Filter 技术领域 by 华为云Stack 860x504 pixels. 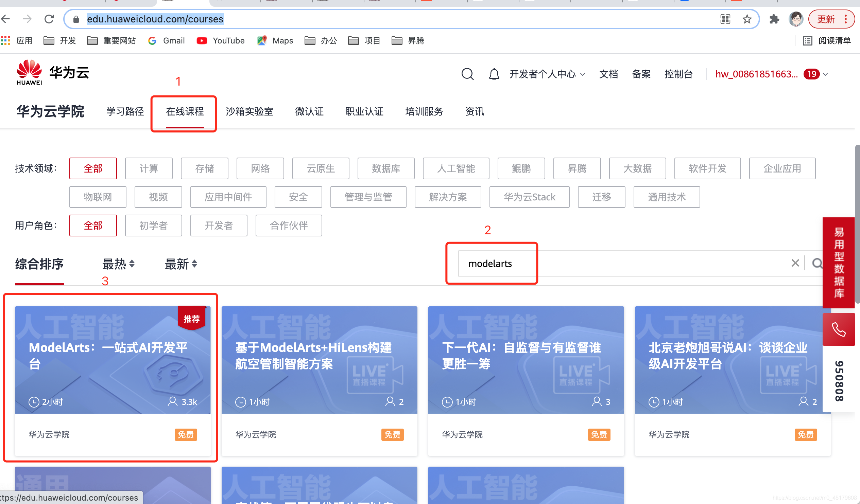point(529,197)
